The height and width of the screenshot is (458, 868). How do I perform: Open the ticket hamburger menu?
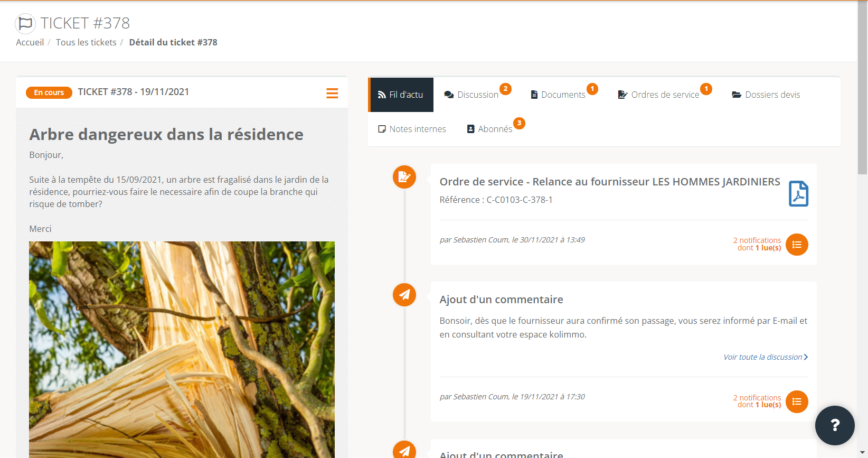(x=332, y=94)
